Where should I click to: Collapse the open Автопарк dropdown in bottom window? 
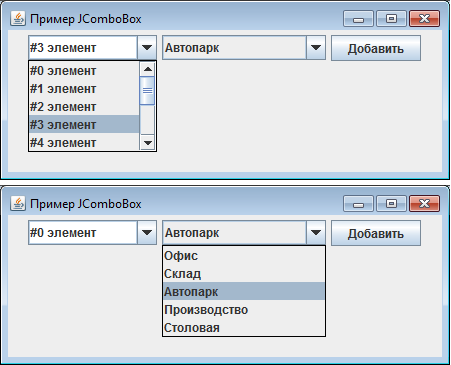(315, 232)
